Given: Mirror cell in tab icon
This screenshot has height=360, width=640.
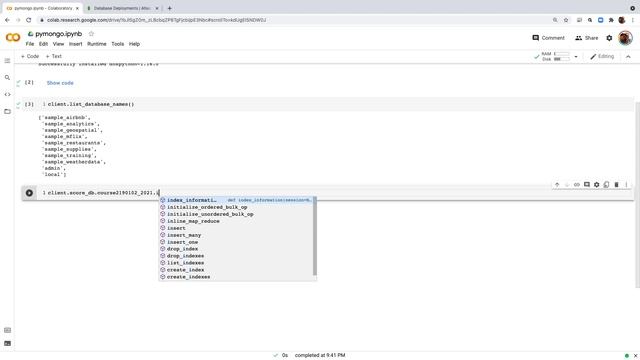Looking at the screenshot, I should point(606,185).
